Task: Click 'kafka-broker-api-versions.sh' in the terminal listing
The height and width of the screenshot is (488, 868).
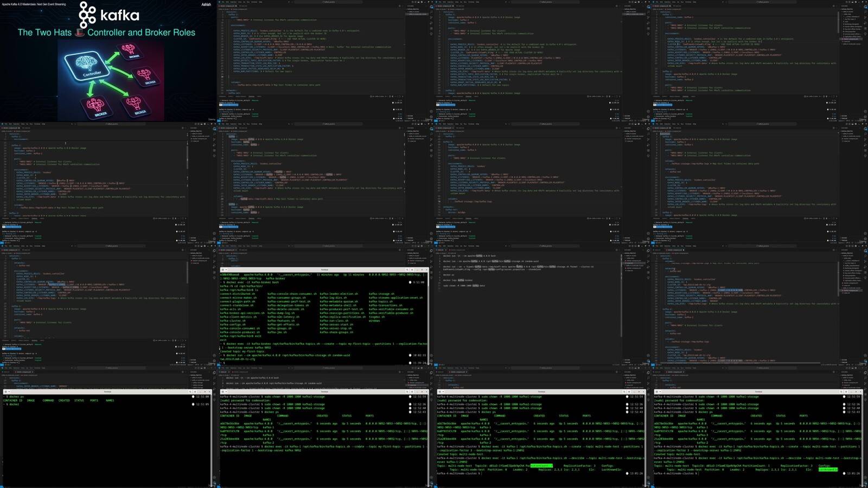Action: coord(242,313)
